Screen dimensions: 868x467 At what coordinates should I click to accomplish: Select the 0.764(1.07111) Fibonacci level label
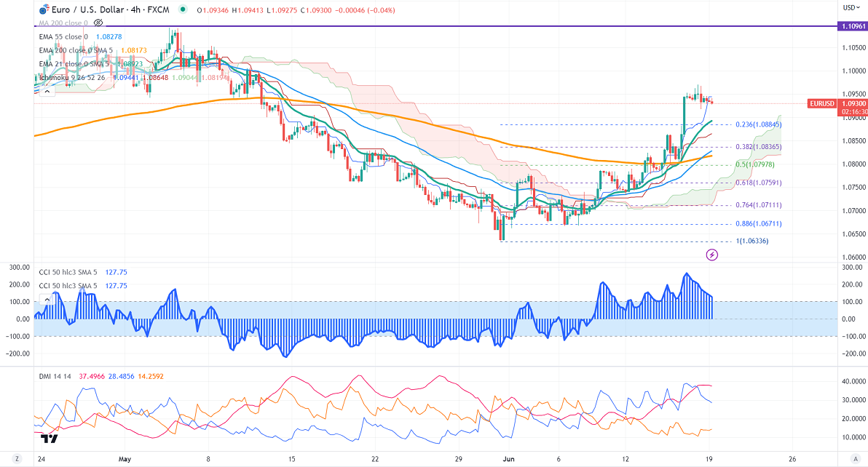758,205
